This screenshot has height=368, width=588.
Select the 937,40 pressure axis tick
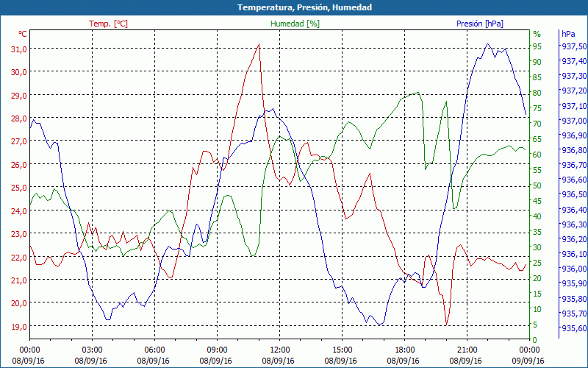point(573,61)
